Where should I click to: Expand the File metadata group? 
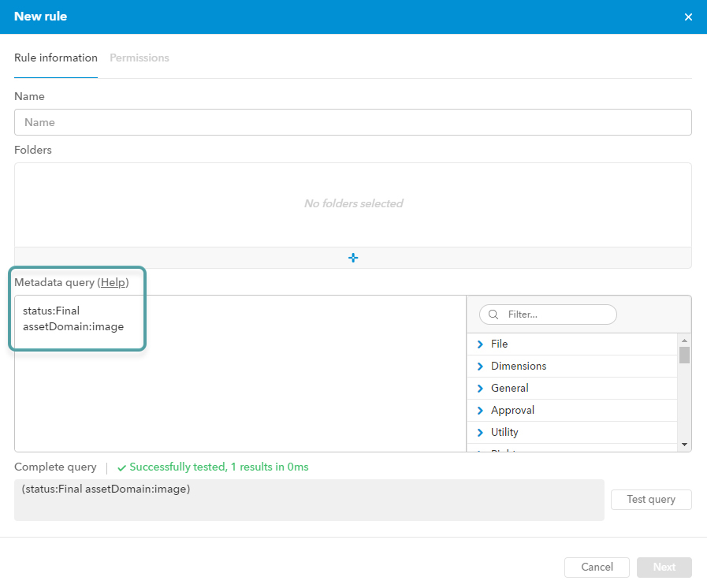point(480,344)
